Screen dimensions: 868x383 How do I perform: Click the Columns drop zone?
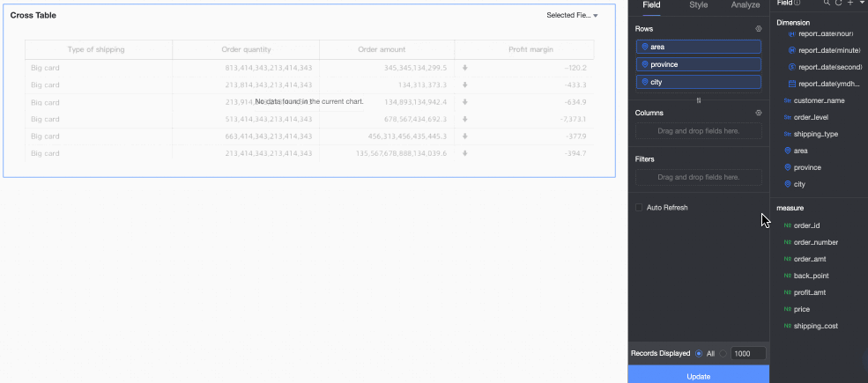(699, 131)
